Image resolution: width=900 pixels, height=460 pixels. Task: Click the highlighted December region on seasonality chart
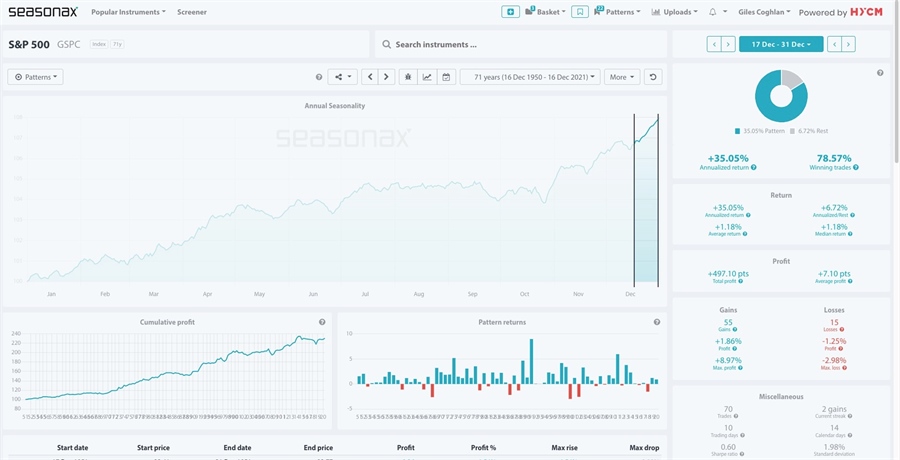646,201
